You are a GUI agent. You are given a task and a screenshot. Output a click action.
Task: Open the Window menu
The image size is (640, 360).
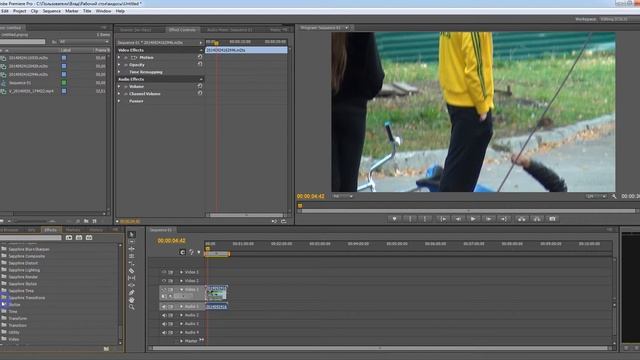(103, 11)
